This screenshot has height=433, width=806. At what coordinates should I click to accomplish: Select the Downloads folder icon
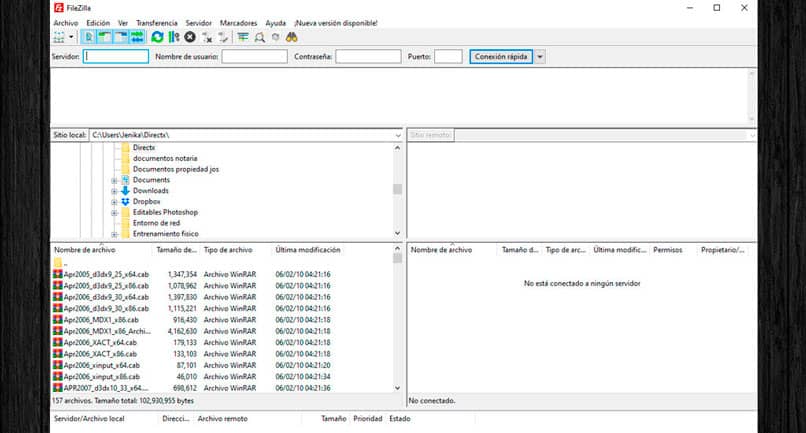click(x=125, y=191)
